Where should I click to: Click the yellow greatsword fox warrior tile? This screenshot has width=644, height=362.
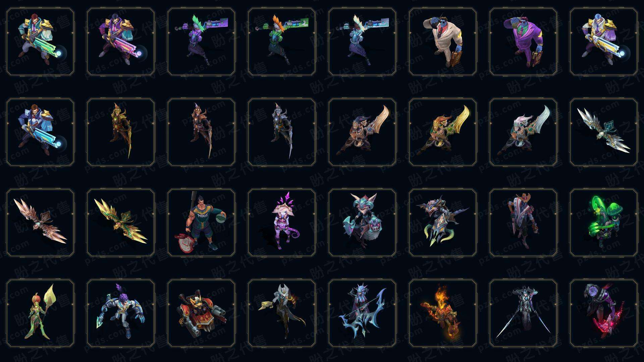click(x=443, y=132)
